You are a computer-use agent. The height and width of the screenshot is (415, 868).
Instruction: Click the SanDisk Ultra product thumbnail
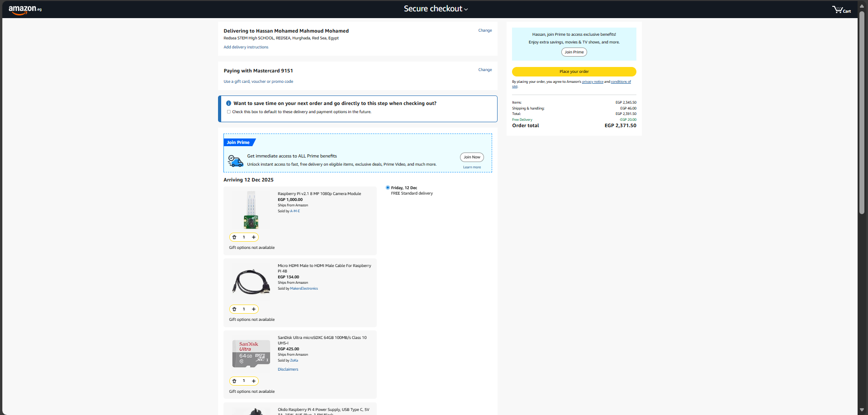click(251, 353)
